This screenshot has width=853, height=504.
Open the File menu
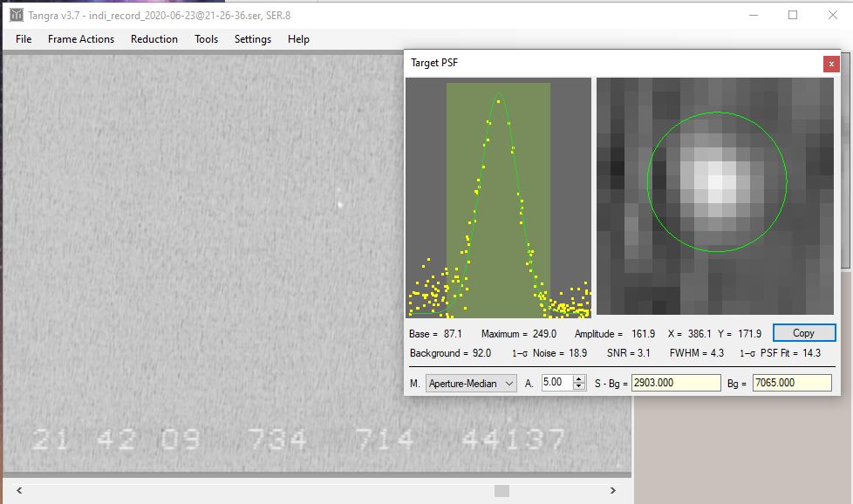24,39
